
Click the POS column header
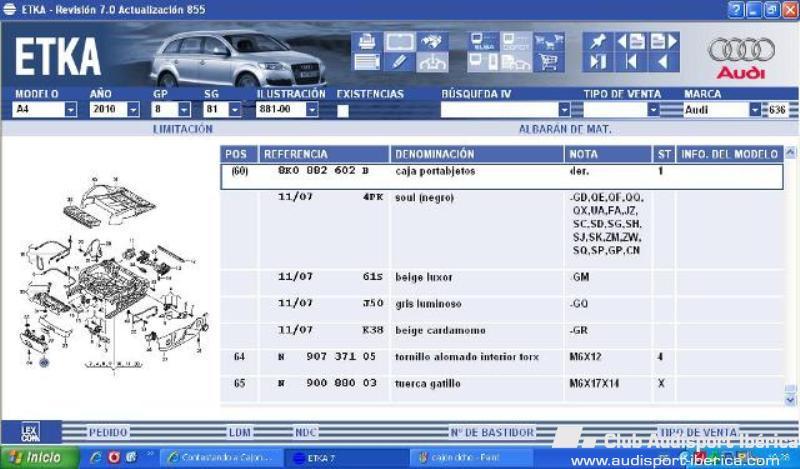point(239,154)
